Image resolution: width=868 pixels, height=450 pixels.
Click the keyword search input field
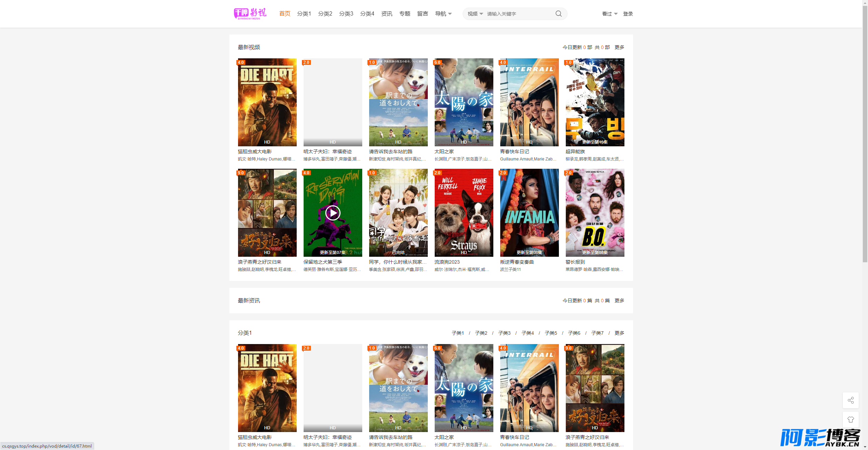[x=517, y=14]
